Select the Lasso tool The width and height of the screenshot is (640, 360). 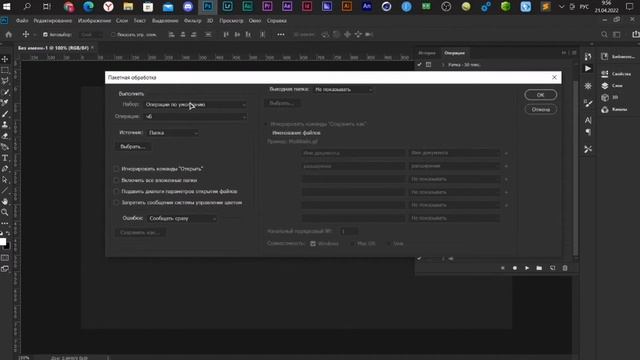coord(5,81)
